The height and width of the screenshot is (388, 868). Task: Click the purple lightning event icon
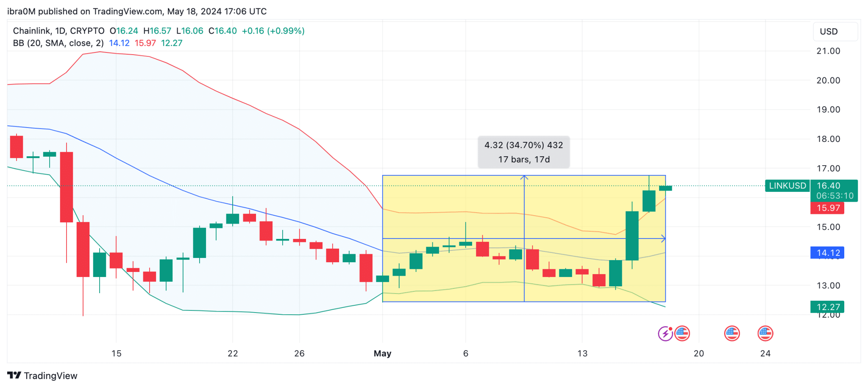(665, 334)
